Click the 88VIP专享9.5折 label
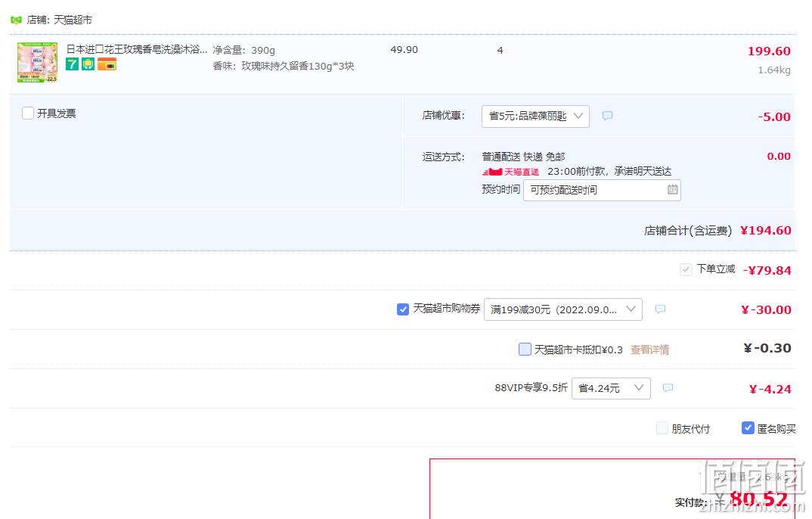812x519 pixels. (532, 388)
